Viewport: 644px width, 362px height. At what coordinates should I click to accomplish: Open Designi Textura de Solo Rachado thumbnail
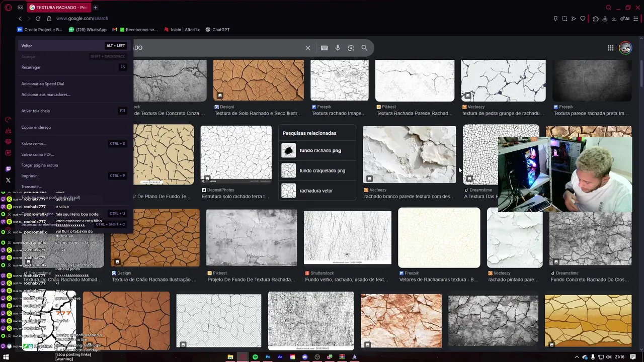[x=259, y=80]
